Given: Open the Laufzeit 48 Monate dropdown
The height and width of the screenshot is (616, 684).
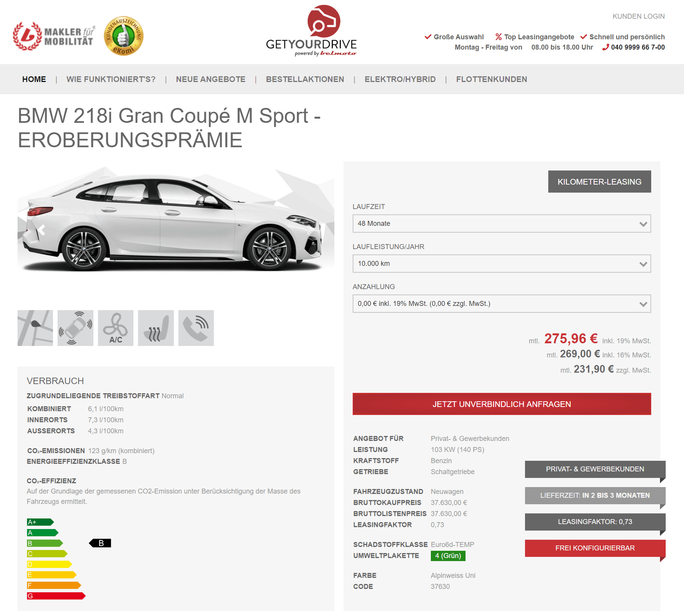Looking at the screenshot, I should coord(502,224).
